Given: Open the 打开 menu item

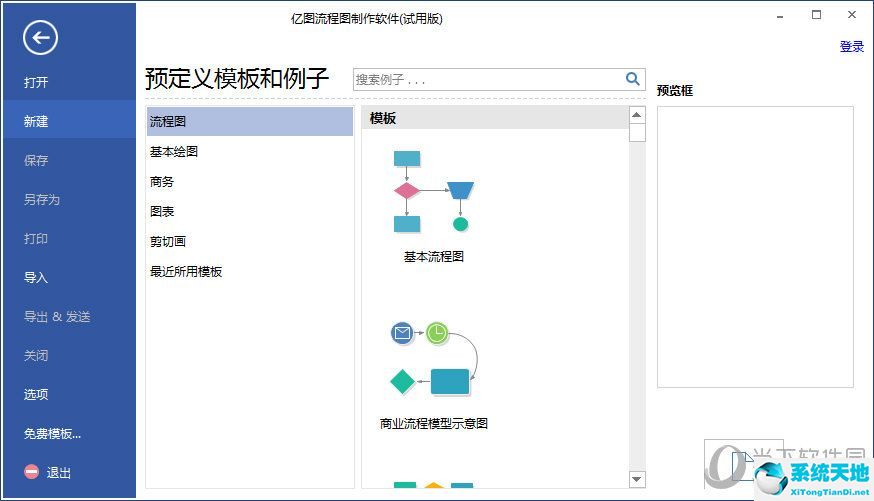Looking at the screenshot, I should 36,82.
